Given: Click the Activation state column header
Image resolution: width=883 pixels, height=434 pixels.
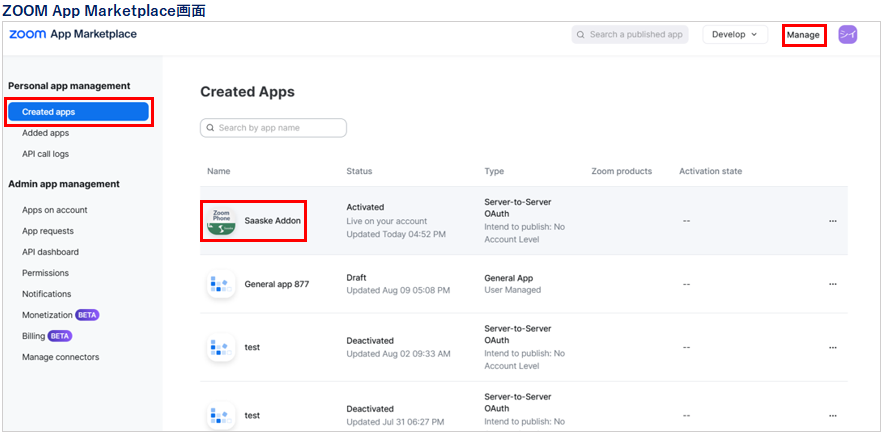Looking at the screenshot, I should [711, 171].
